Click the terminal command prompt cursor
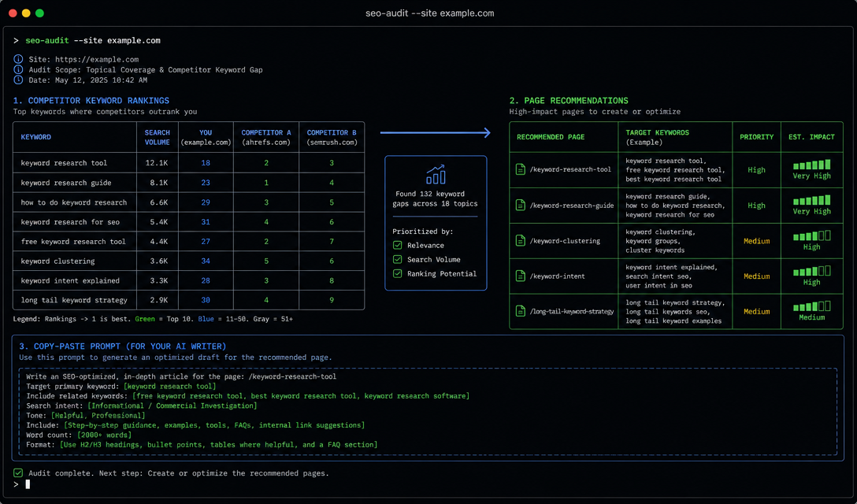The width and height of the screenshot is (857, 504). click(28, 484)
